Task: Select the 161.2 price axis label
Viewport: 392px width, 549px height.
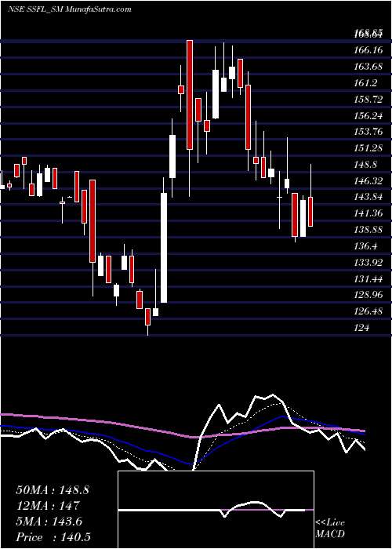Action: tap(365, 83)
